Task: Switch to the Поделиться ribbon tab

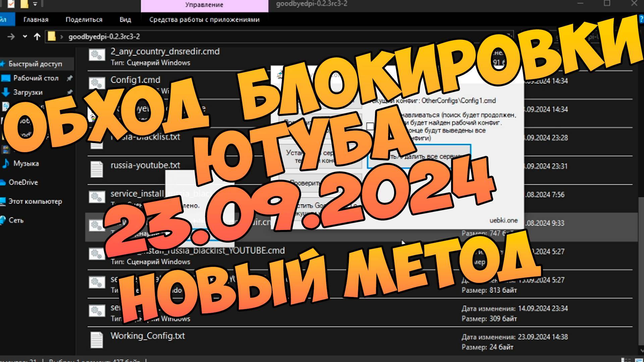Action: coord(84,19)
